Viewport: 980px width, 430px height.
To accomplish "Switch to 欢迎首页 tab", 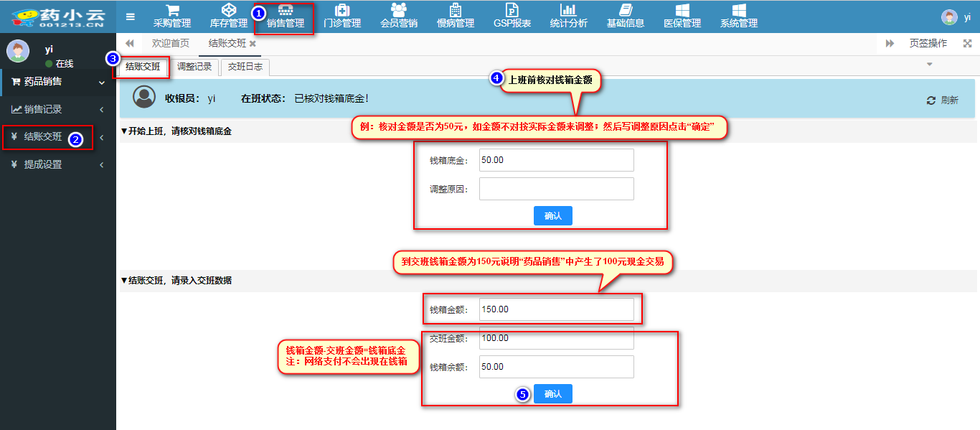I will [x=171, y=43].
